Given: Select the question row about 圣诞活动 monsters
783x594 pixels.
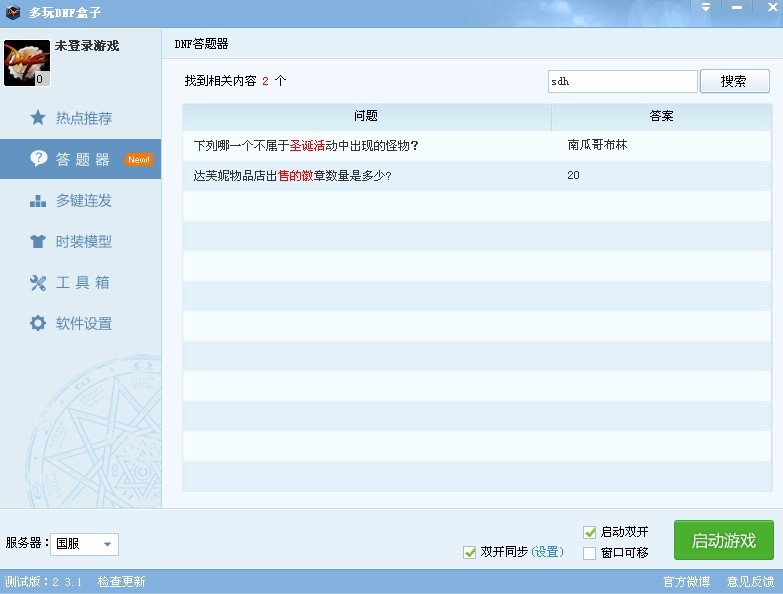Looking at the screenshot, I should [477, 146].
